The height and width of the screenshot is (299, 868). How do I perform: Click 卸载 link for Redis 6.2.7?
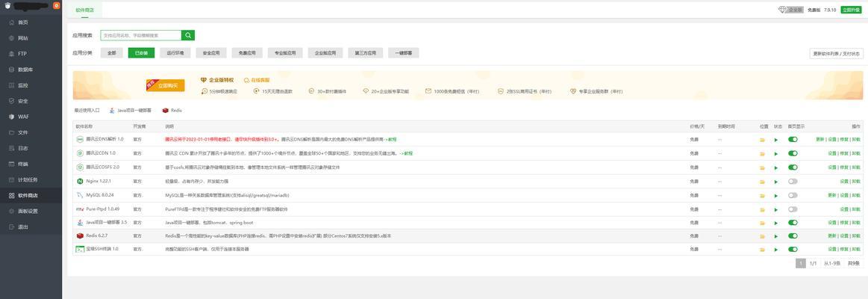pyautogui.click(x=856, y=236)
